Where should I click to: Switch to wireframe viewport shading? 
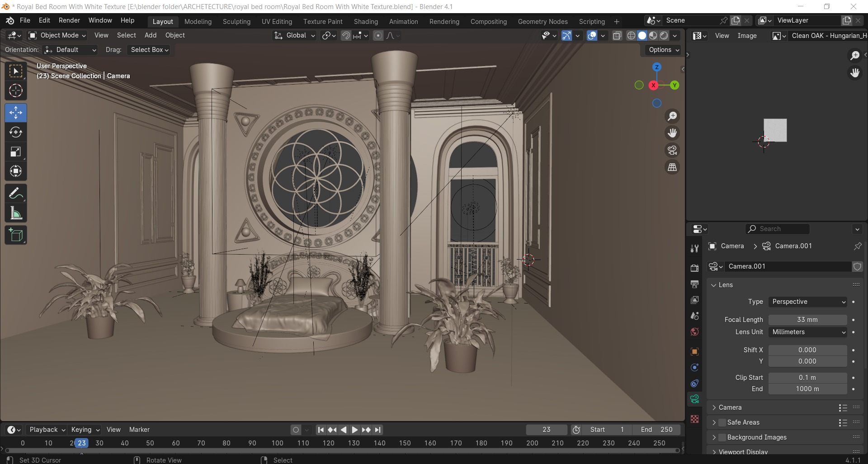click(x=632, y=36)
